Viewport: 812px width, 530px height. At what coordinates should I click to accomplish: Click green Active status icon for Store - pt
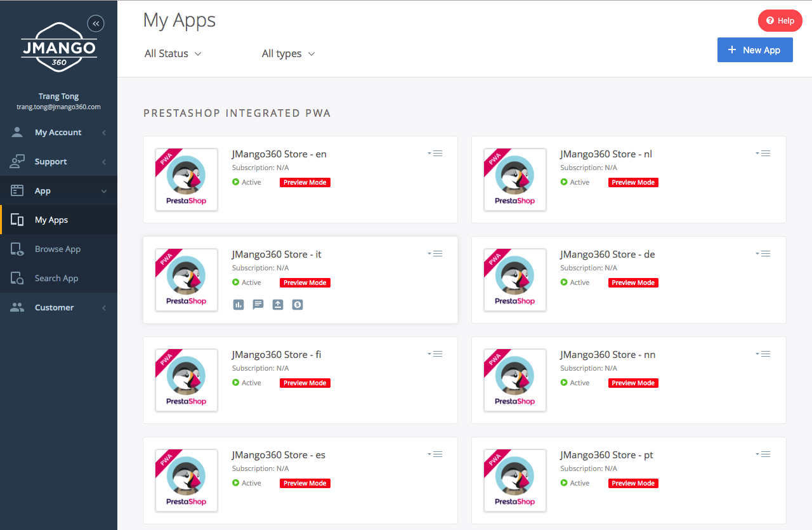(x=564, y=483)
